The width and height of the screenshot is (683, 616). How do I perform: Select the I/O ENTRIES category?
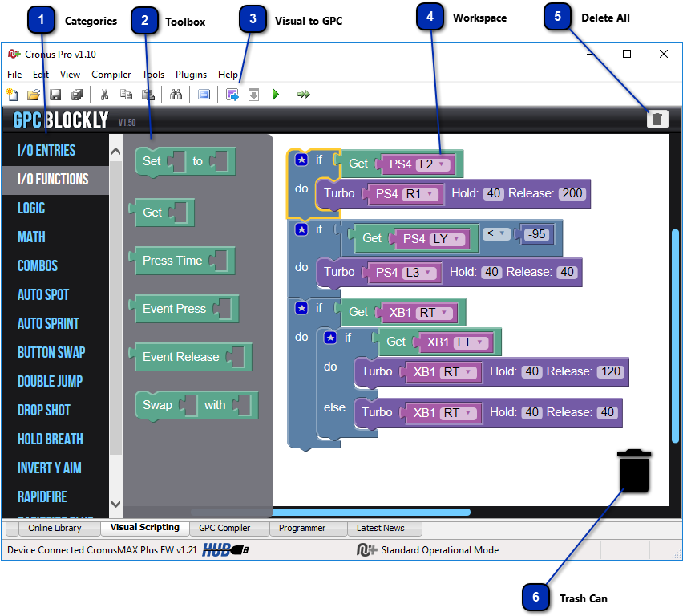pos(56,151)
